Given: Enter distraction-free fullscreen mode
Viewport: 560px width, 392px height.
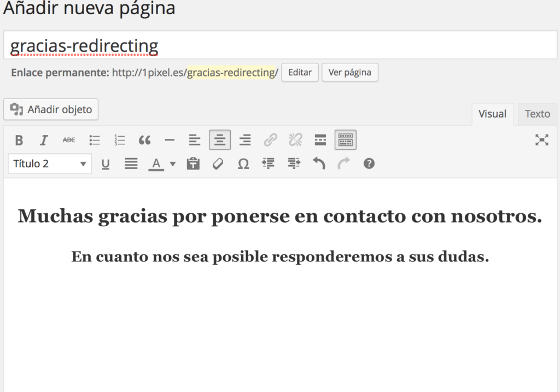Looking at the screenshot, I should click(x=542, y=140).
